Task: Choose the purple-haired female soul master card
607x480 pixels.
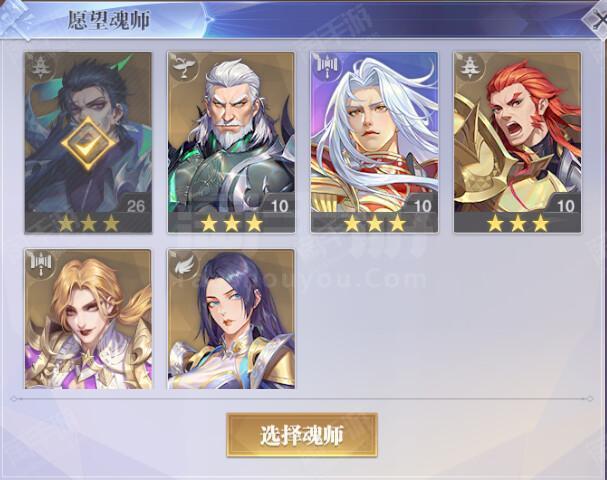Action: [231, 319]
